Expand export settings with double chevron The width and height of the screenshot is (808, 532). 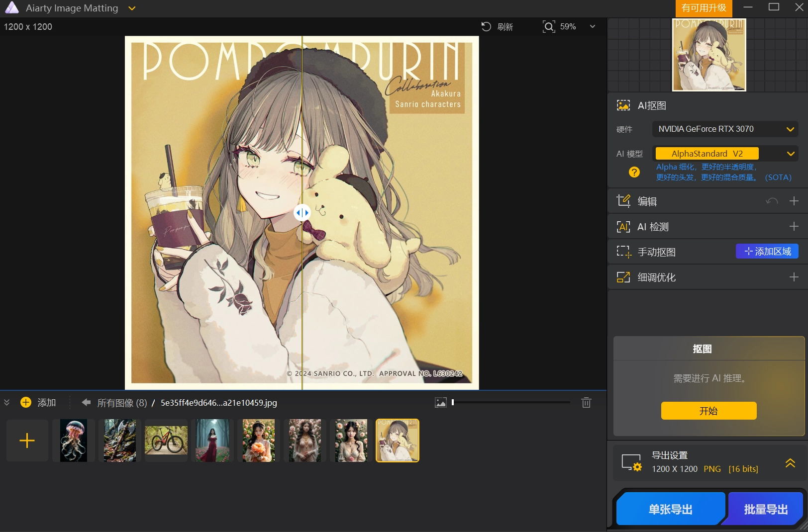pyautogui.click(x=790, y=463)
